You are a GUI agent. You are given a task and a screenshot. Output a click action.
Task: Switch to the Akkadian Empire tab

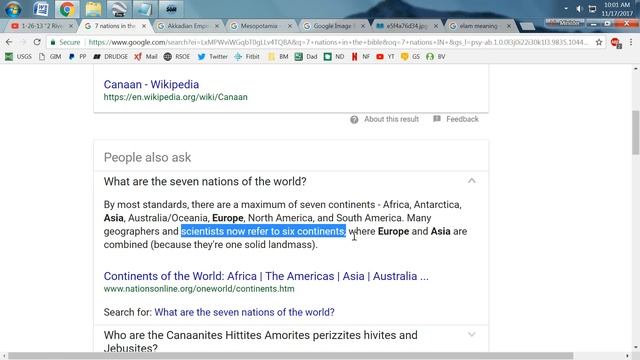click(188, 26)
